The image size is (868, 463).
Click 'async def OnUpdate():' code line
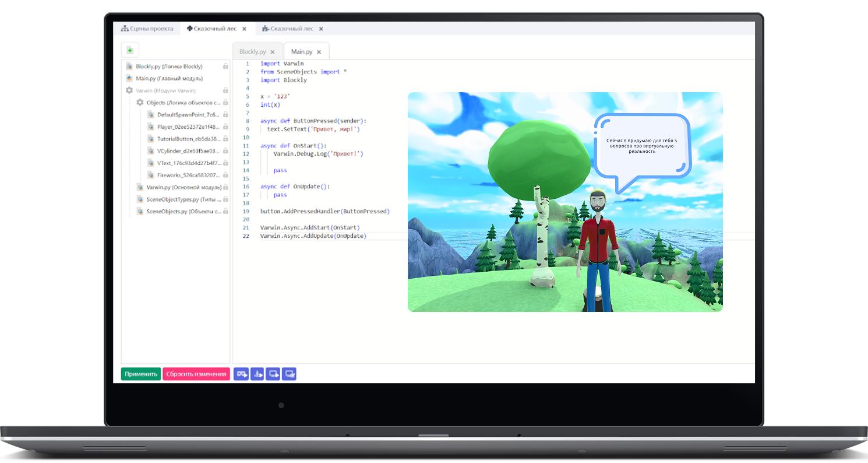pos(295,187)
